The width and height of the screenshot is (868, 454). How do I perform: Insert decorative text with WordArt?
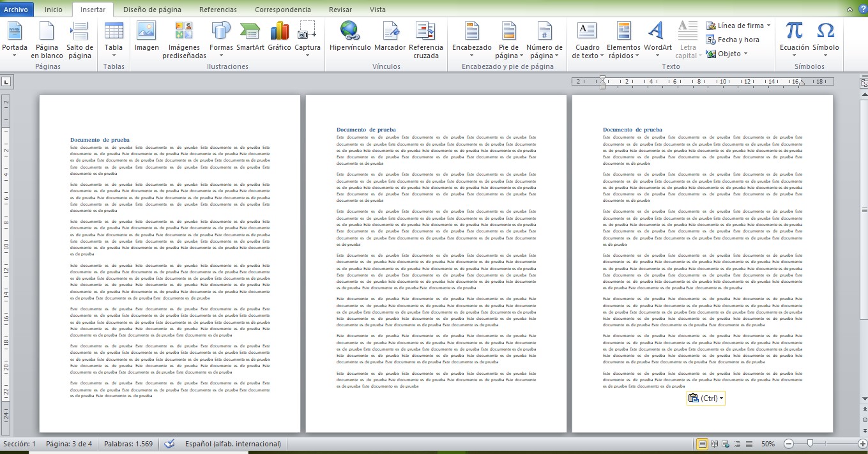coord(657,40)
